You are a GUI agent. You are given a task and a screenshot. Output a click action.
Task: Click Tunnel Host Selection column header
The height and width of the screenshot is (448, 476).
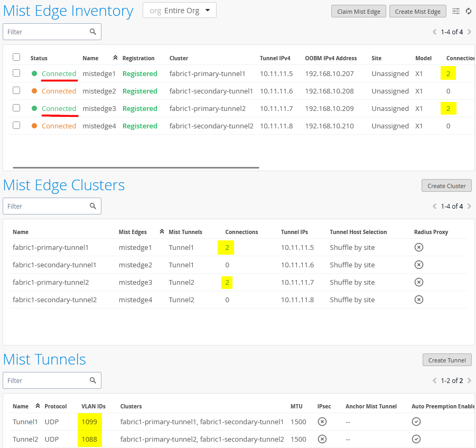[358, 232]
